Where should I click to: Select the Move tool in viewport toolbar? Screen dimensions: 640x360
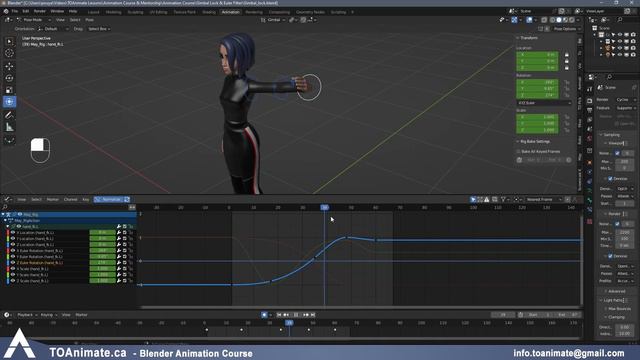(9, 66)
